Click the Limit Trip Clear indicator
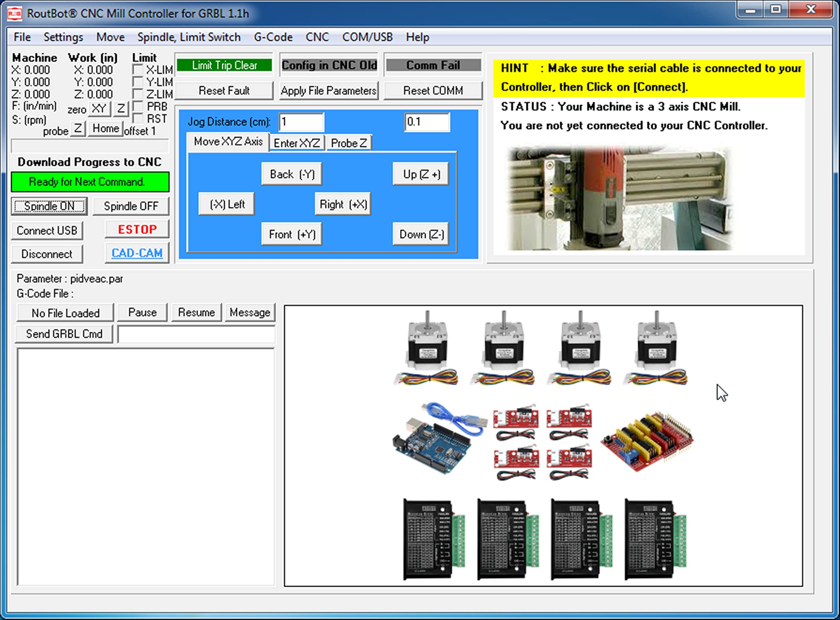Image resolution: width=840 pixels, height=620 pixels. pyautogui.click(x=224, y=65)
